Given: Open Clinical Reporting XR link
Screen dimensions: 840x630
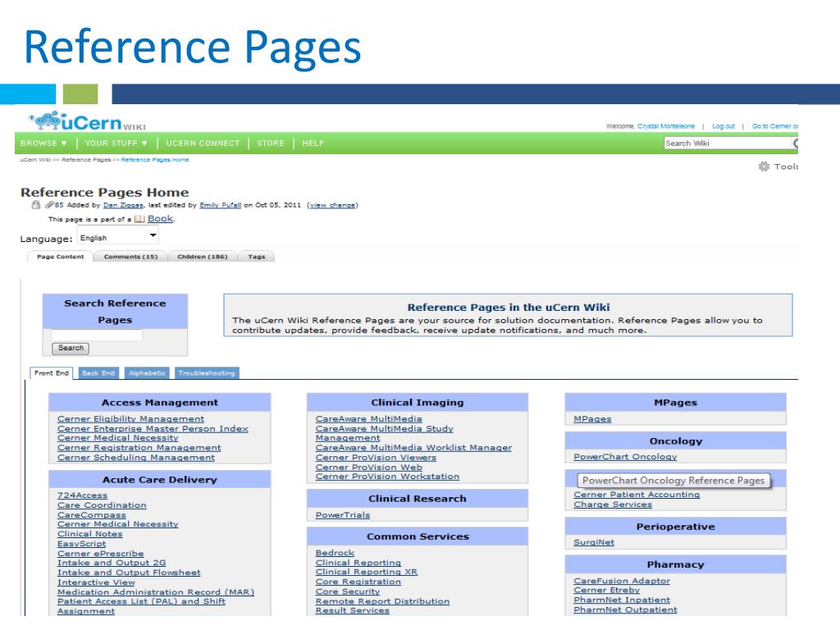Looking at the screenshot, I should (367, 572).
